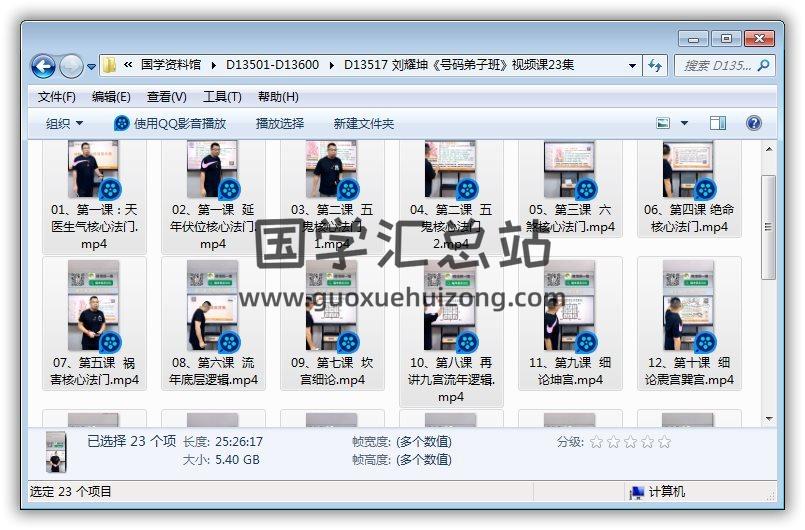The width and height of the screenshot is (805, 530).
Task: Select video 05、第三课 六煞核心法门.mp4
Action: coord(570,188)
